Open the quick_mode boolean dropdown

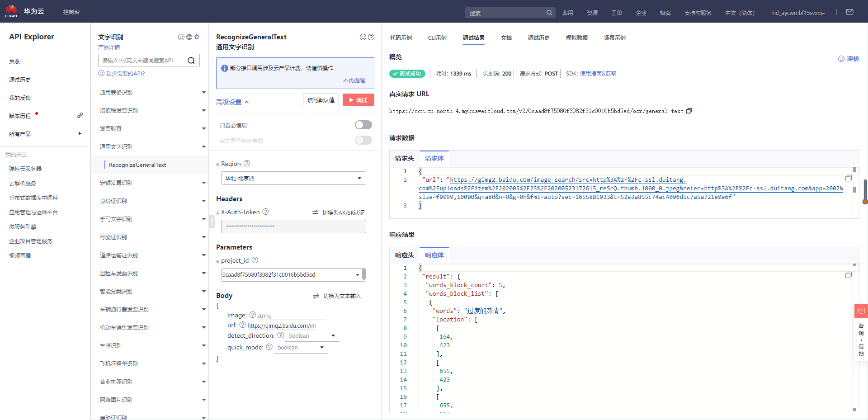pyautogui.click(x=301, y=347)
